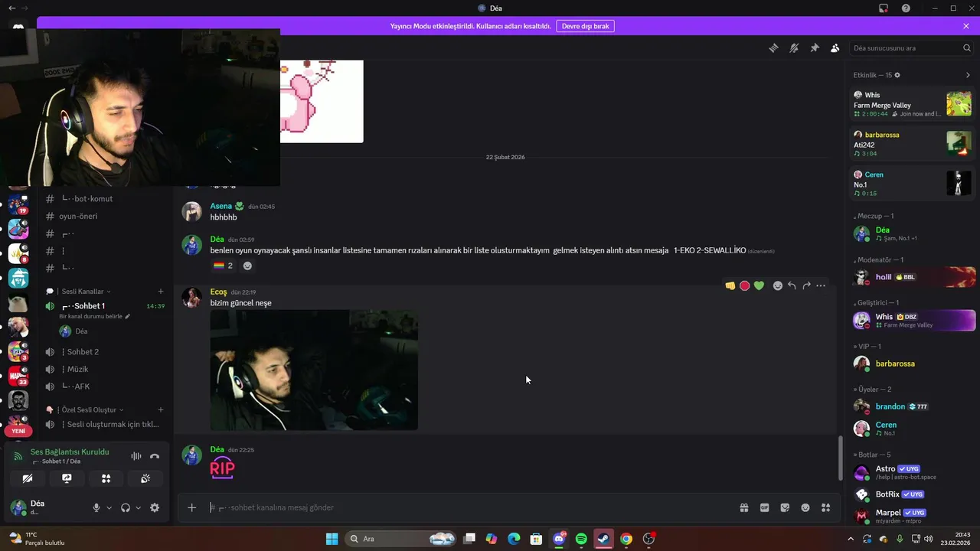Turn on camera in voice panel
The height and width of the screenshot is (551, 980).
[x=28, y=478]
